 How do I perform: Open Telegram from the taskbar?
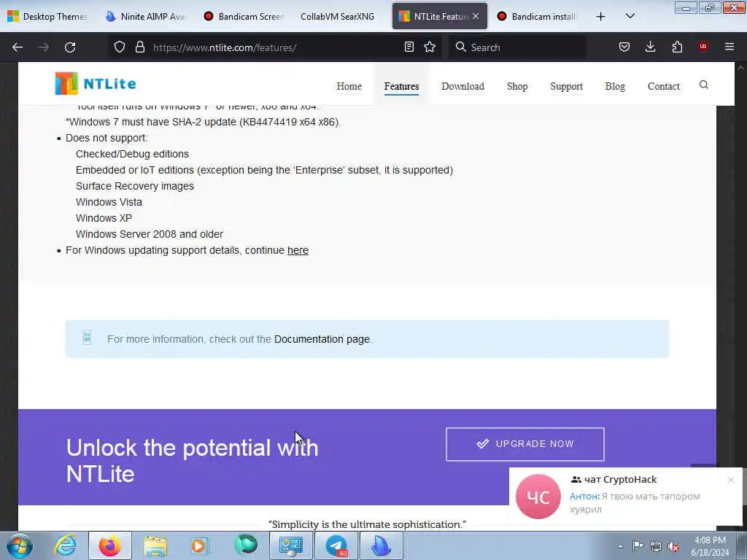pos(336,545)
